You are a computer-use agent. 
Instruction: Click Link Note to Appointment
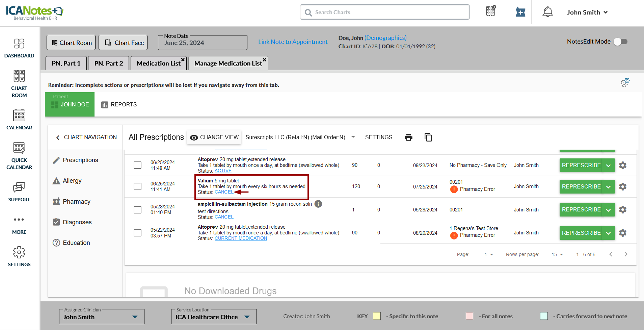tap(293, 42)
